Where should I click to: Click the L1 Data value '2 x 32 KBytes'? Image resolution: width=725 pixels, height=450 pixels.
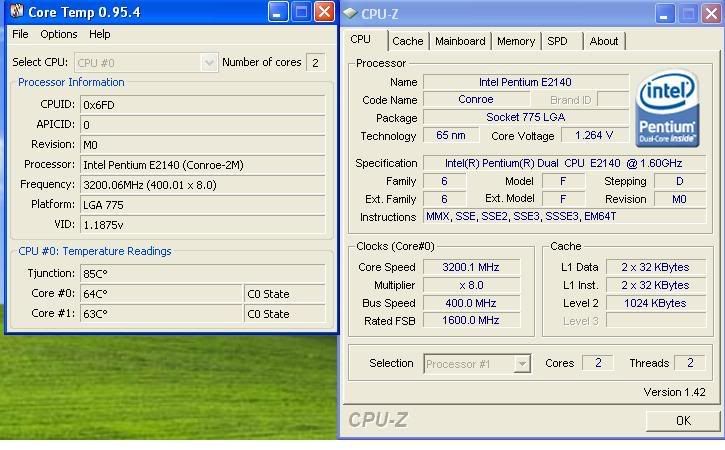tap(656, 267)
